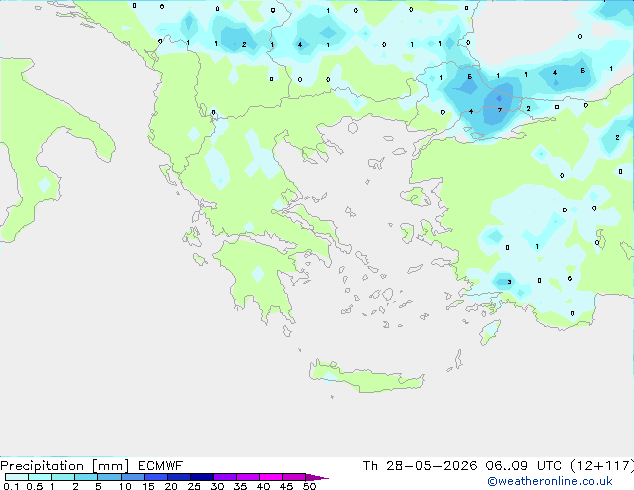Click the 45–50 mm legend color swatch
Viewport: 634px width, 490px height.
coord(294,477)
